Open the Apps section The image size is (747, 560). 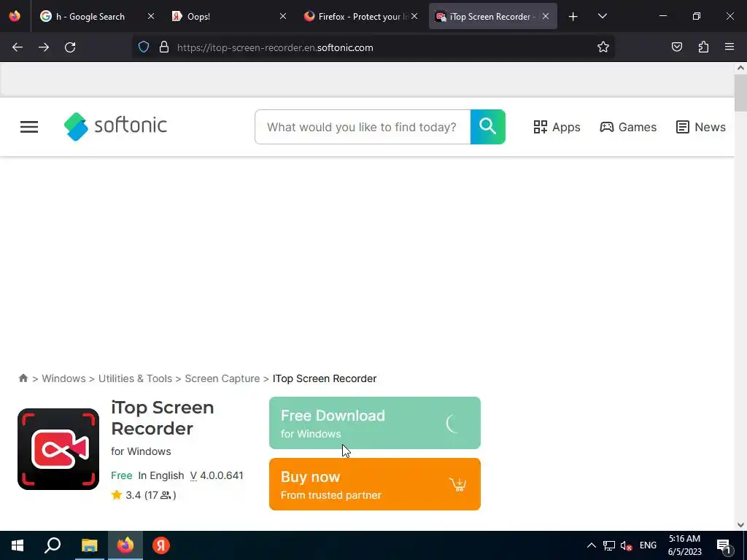(x=557, y=127)
